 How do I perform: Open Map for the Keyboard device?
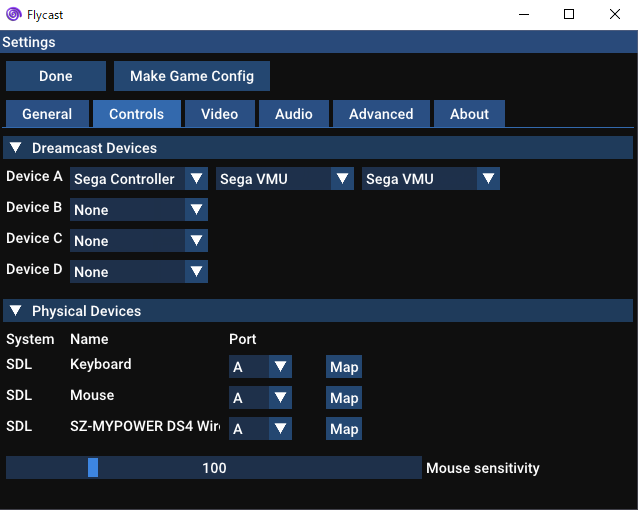pyautogui.click(x=344, y=367)
